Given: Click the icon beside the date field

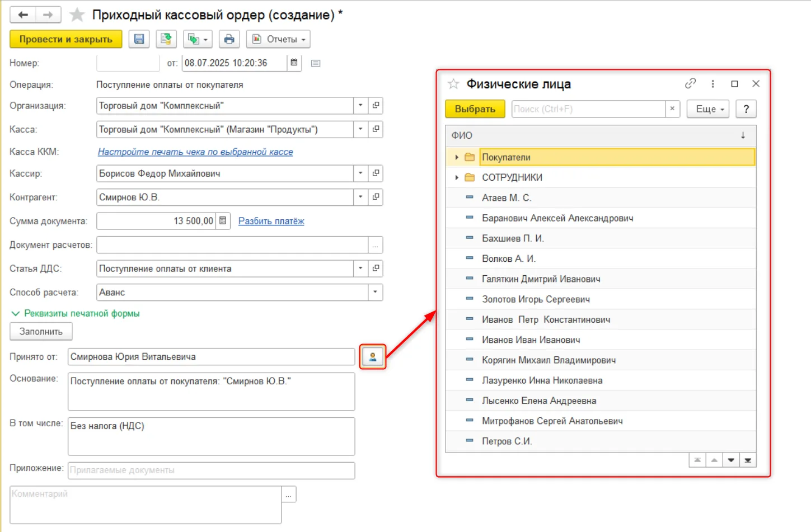Looking at the screenshot, I should point(316,63).
